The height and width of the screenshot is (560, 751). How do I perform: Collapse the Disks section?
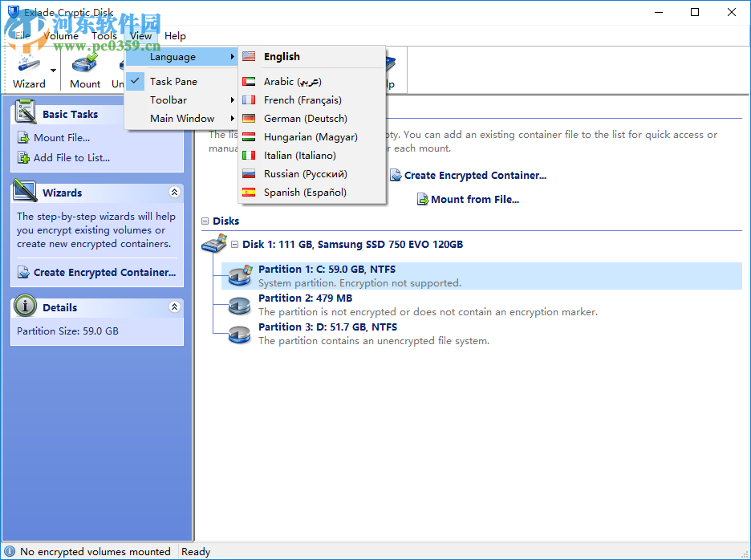(205, 221)
